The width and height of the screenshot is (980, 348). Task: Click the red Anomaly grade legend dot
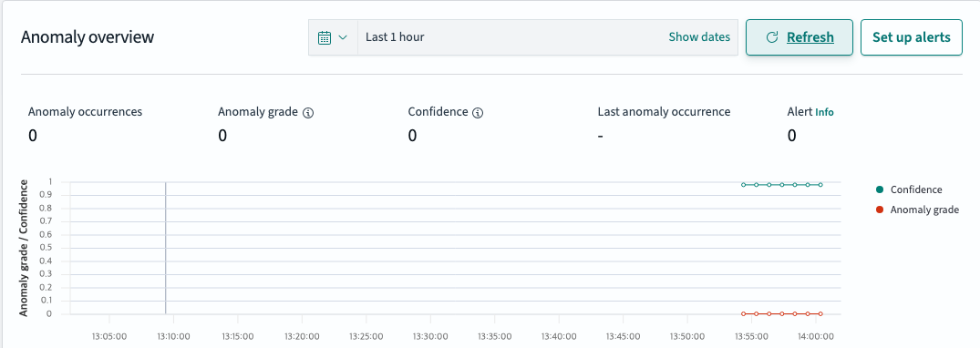tap(880, 210)
